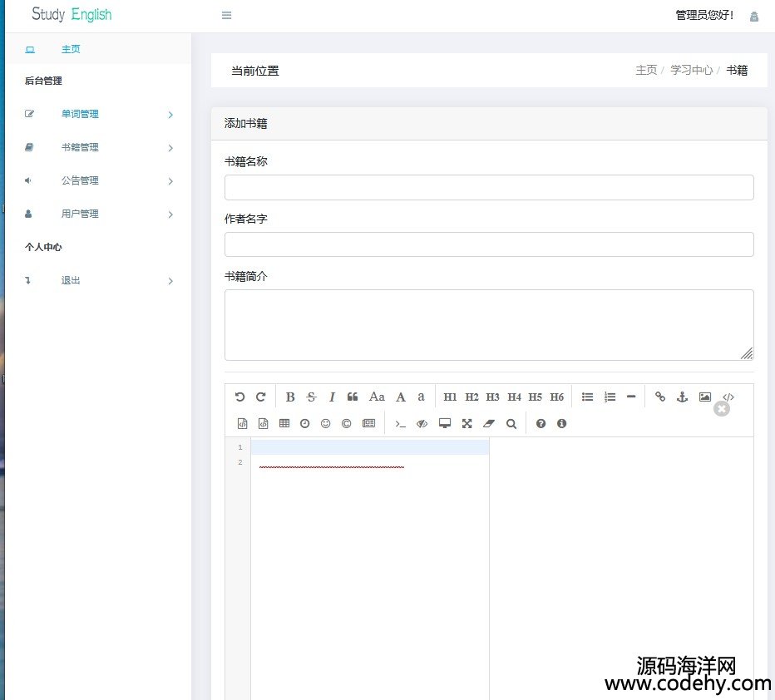Viewport: 775px width, 700px height.
Task: Convert selection to uppercase with A icon
Action: pyautogui.click(x=401, y=397)
